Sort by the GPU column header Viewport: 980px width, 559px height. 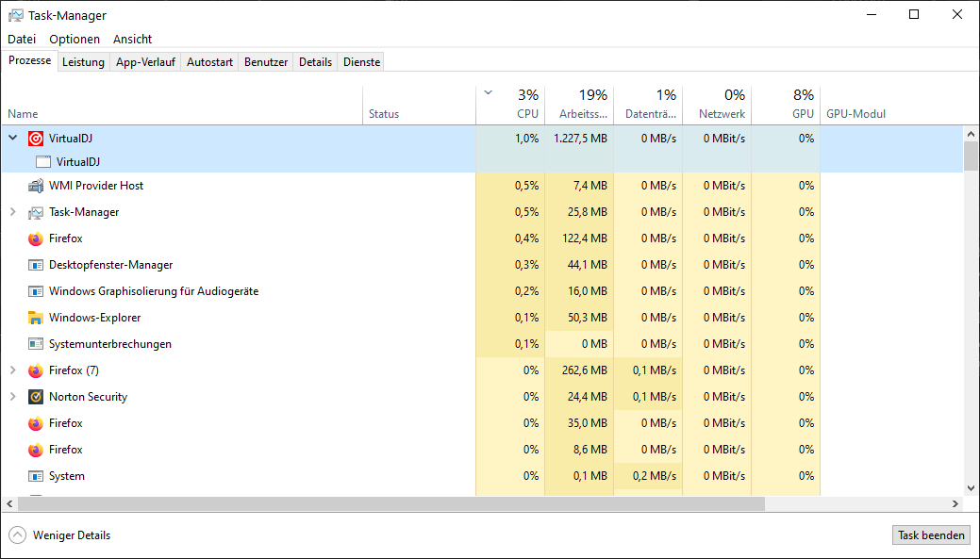786,105
